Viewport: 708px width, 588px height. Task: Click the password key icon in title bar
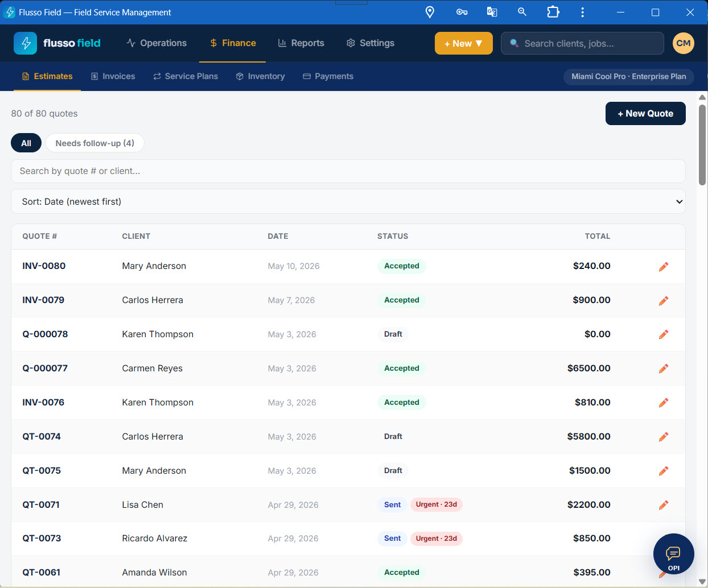[x=462, y=12]
